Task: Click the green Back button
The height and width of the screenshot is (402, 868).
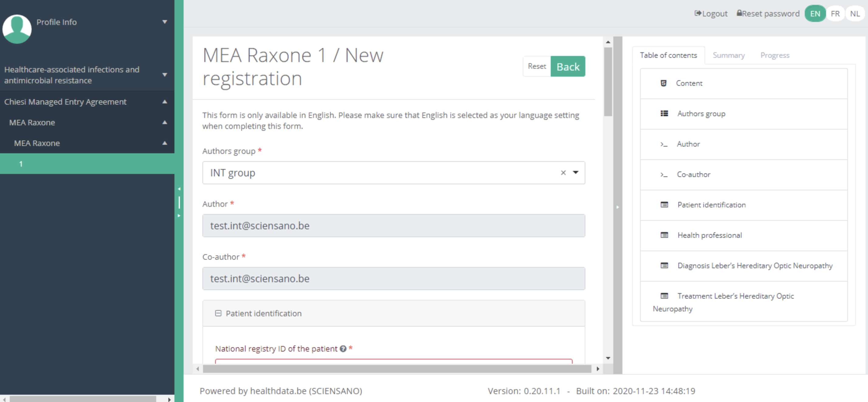Action: [x=568, y=66]
